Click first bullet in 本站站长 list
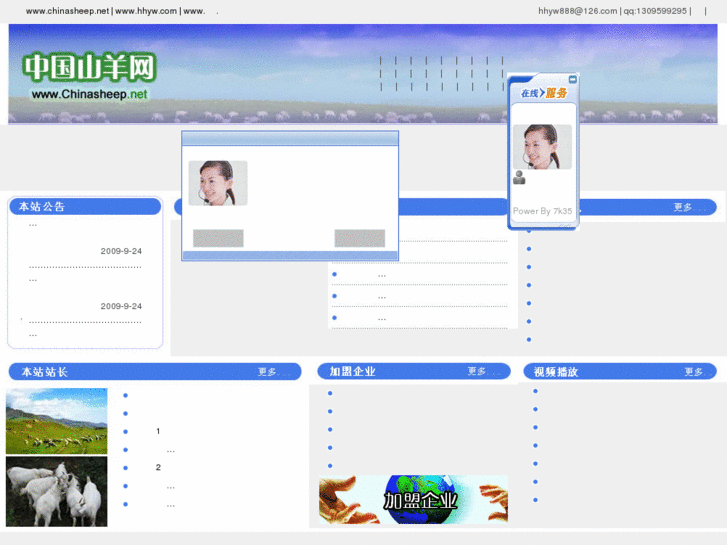This screenshot has width=727, height=545. (x=126, y=396)
